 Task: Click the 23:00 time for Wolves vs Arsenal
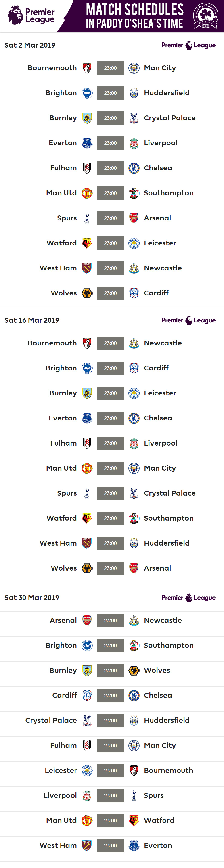pyautogui.click(x=111, y=569)
